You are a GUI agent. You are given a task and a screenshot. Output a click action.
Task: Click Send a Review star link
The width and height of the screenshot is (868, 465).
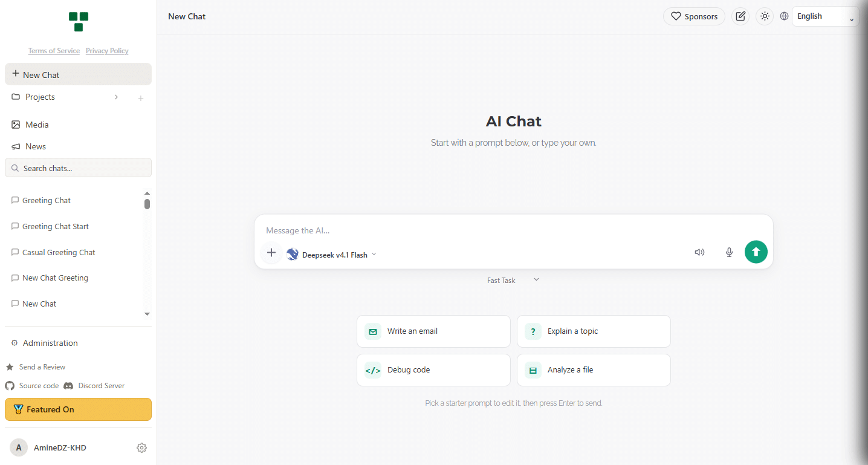click(36, 367)
